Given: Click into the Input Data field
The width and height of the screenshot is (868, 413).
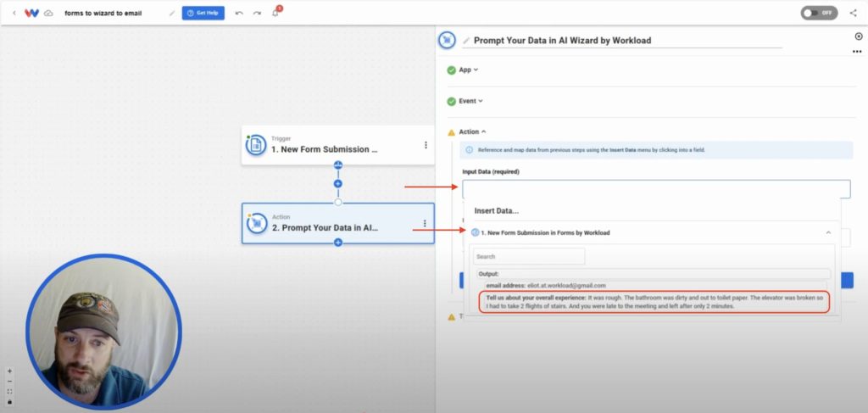Looking at the screenshot, I should [x=656, y=189].
